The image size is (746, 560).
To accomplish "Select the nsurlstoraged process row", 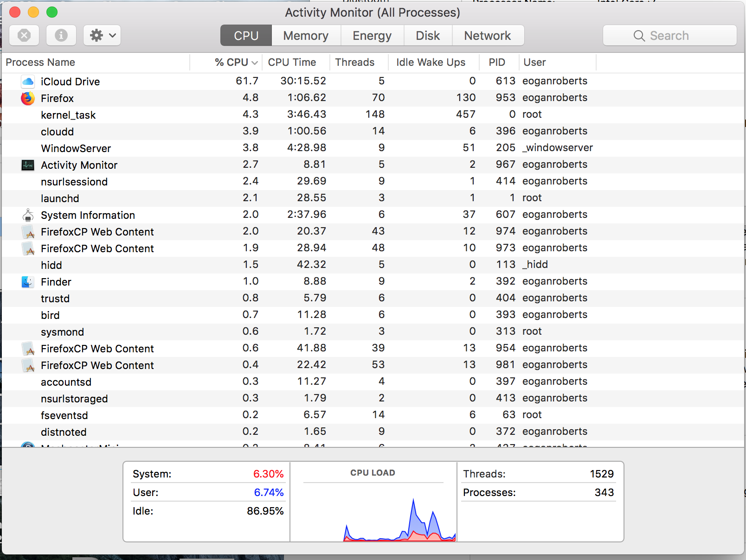I will (x=373, y=399).
